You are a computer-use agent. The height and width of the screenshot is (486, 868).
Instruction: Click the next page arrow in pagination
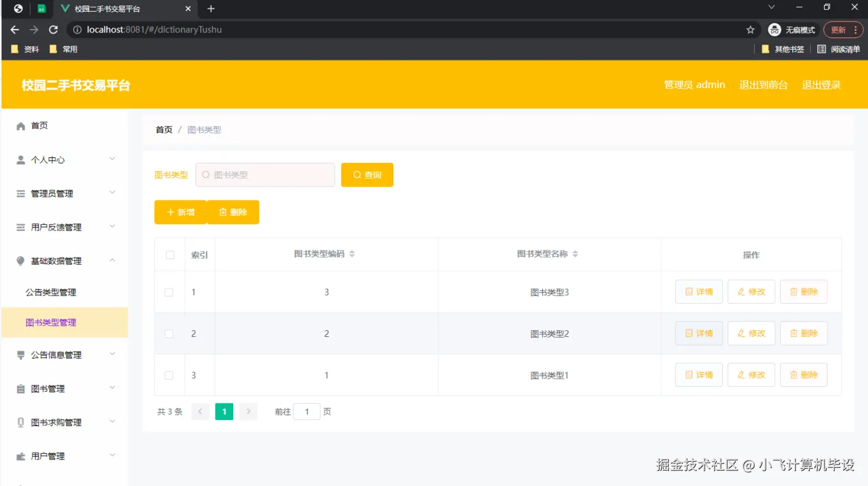point(249,412)
